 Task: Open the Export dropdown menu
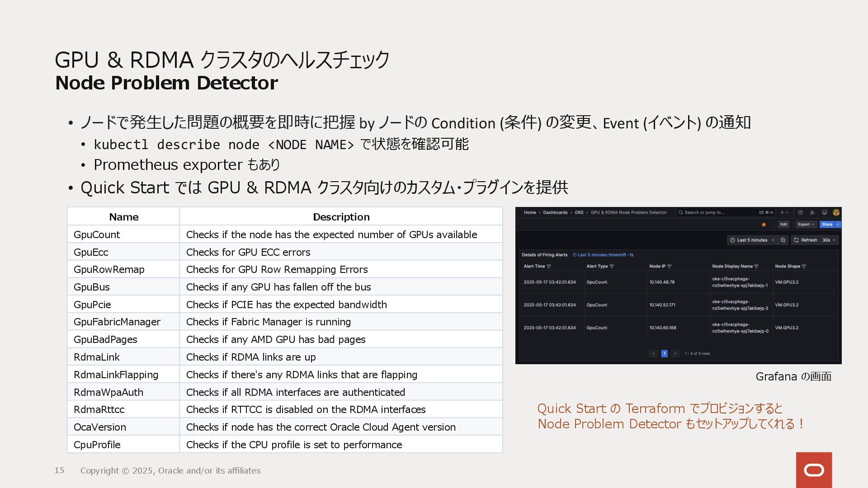click(806, 225)
